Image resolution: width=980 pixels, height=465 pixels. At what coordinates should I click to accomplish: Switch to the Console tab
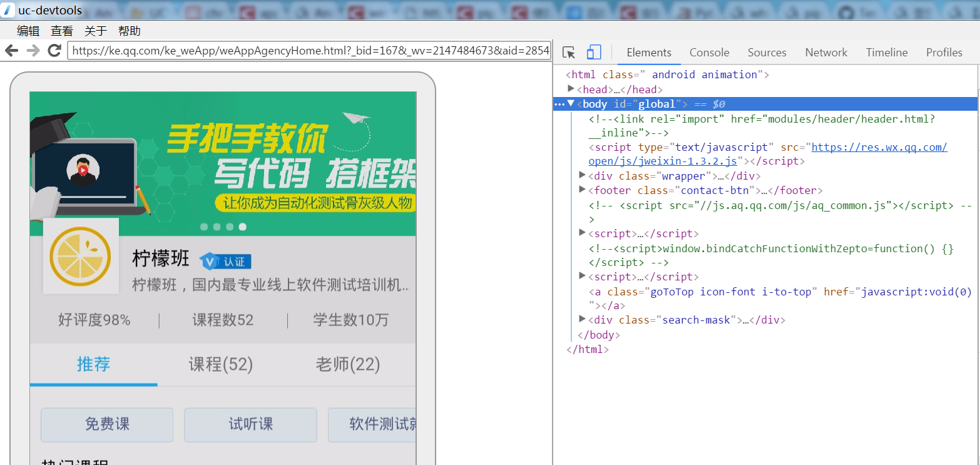coord(709,53)
